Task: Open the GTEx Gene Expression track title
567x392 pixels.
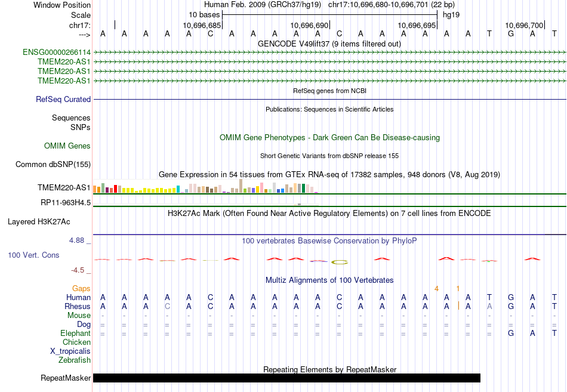Action: [329, 175]
